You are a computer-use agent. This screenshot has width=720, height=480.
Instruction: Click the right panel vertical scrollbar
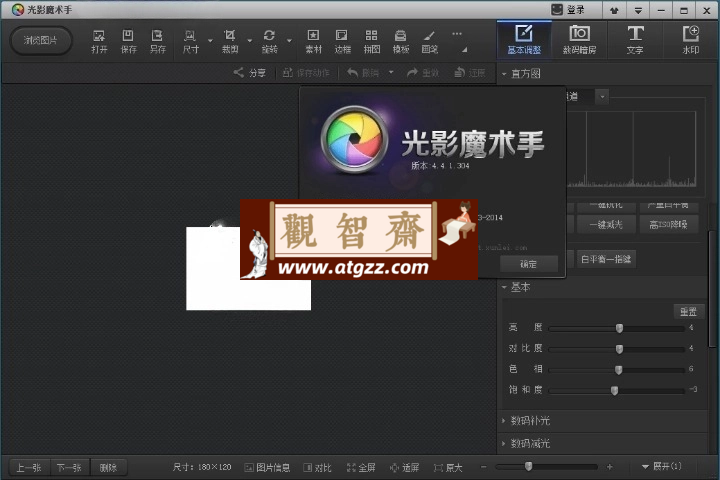coord(713,288)
